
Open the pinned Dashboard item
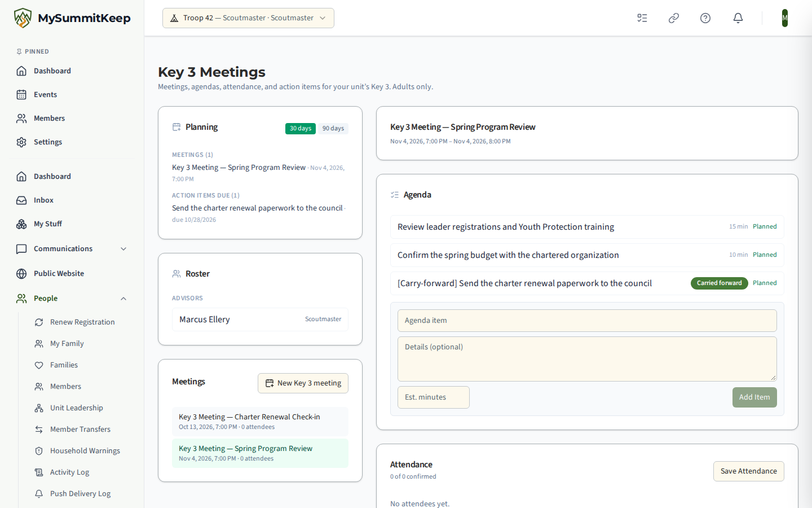(x=72, y=71)
